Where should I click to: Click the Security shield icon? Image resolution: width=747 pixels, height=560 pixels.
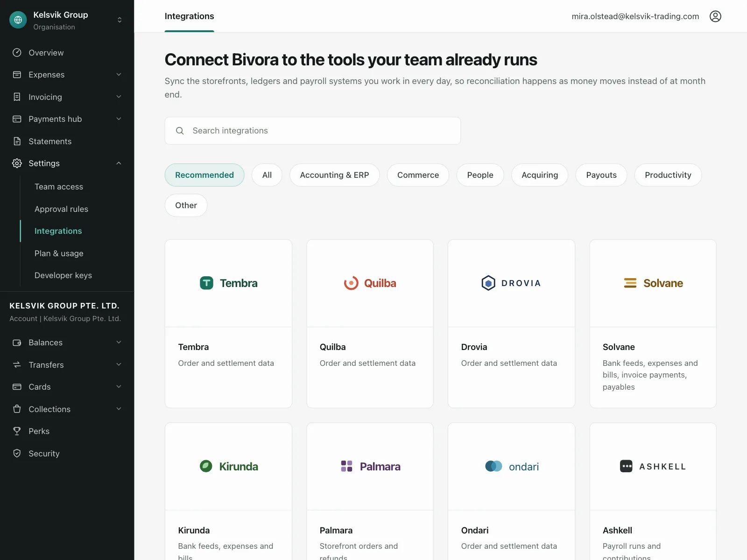17,454
